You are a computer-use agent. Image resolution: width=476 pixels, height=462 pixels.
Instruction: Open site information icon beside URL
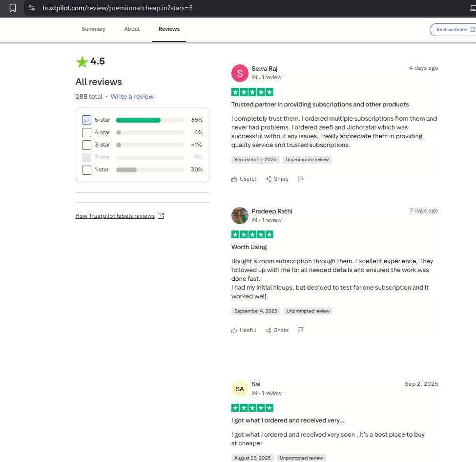click(x=32, y=8)
